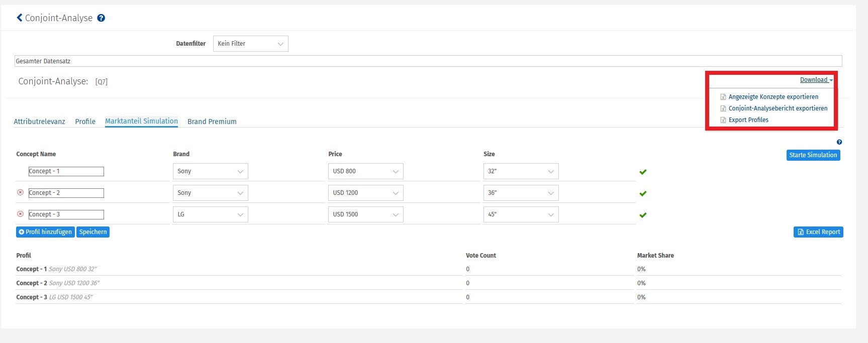The height and width of the screenshot is (343, 868).
Task: Choose Conjoint-Analysebericht exportieren from Download menu
Action: coord(778,108)
